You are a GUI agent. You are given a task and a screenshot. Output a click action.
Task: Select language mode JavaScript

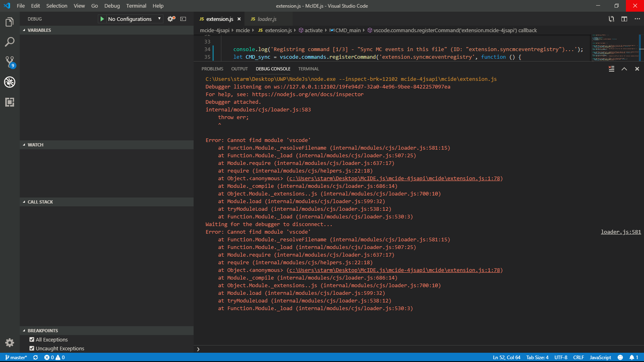pos(600,357)
